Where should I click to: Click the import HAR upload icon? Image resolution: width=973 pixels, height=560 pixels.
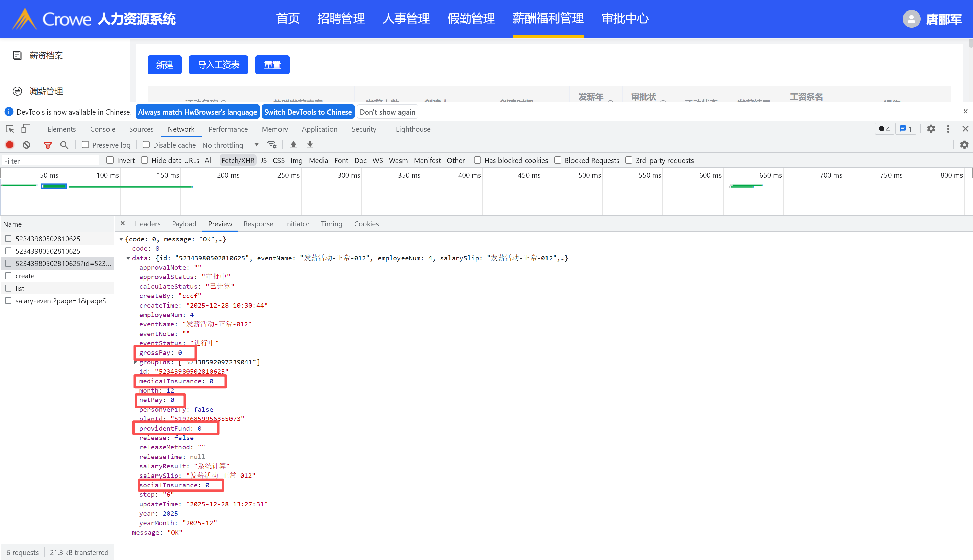coord(293,145)
